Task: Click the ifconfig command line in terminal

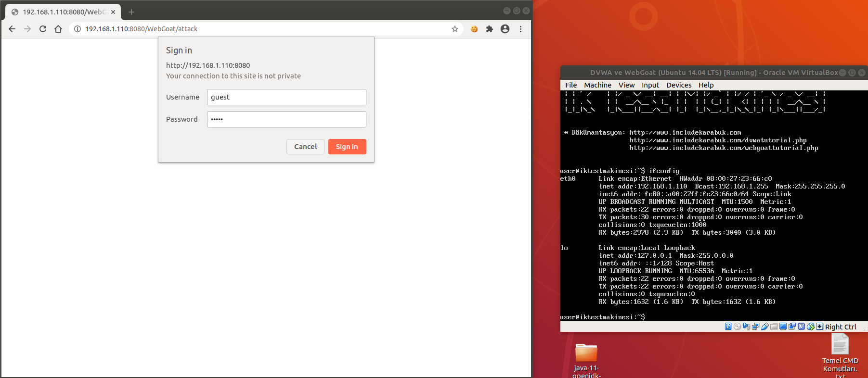Action: (x=620, y=171)
